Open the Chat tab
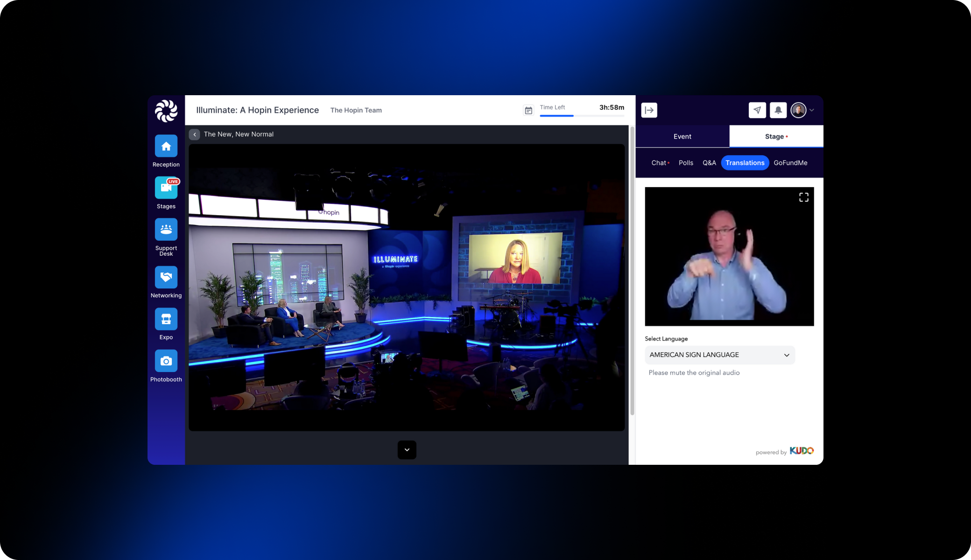The image size is (971, 560). 660,163
